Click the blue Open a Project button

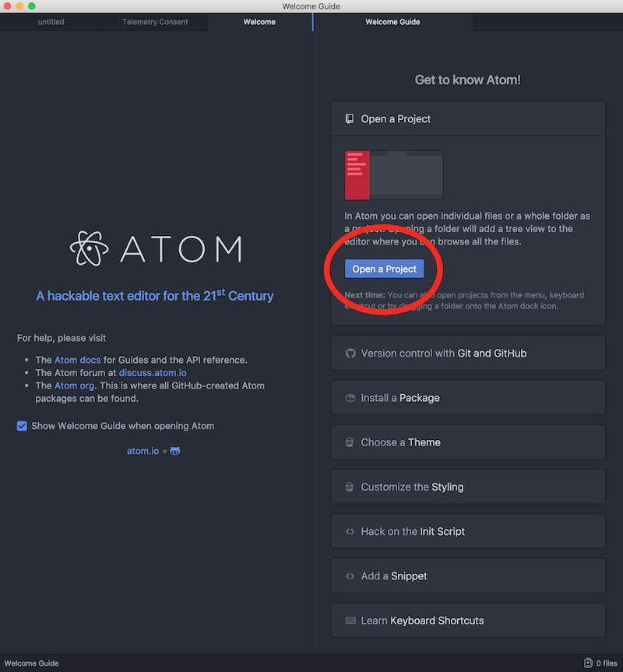tap(385, 269)
